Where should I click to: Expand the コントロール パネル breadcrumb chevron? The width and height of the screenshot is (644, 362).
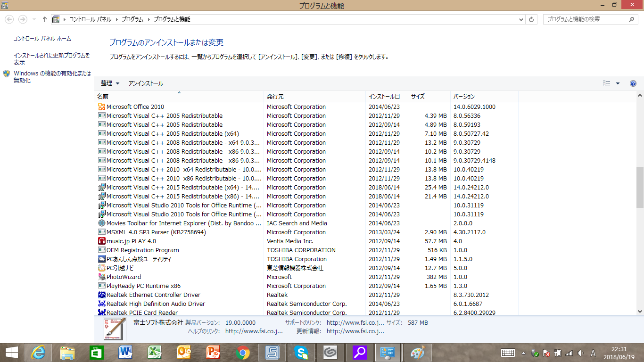[117, 19]
